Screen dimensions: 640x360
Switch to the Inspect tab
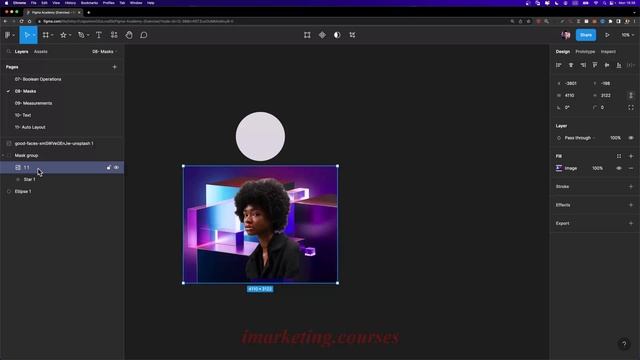click(608, 52)
